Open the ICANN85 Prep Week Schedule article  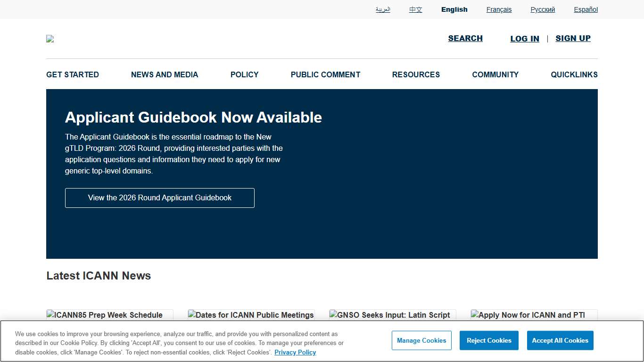tap(108, 315)
